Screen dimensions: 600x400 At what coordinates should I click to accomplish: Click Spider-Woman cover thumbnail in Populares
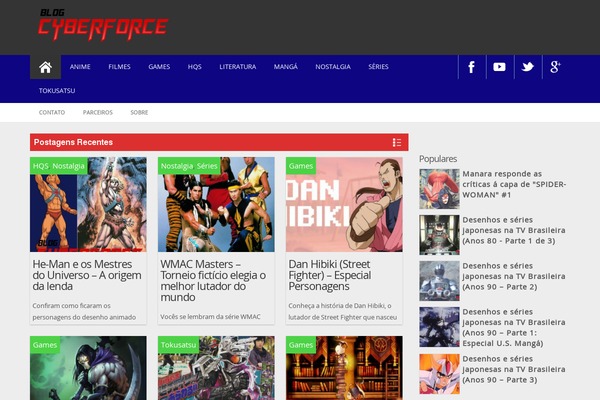(x=439, y=189)
